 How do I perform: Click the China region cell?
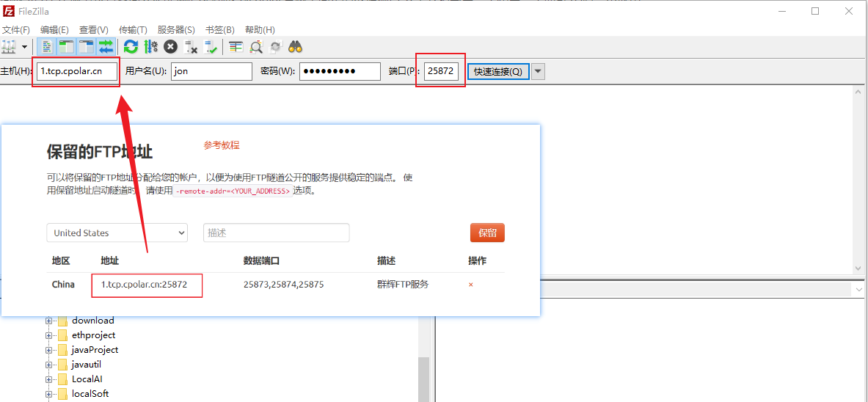point(63,285)
